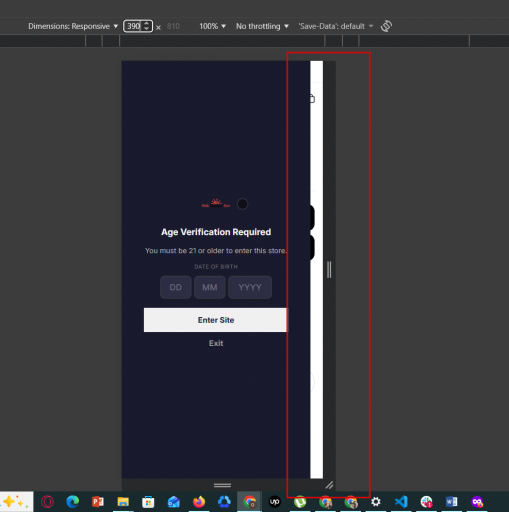Click the rotate device orientation icon
Image resolution: width=509 pixels, height=512 pixels.
[386, 26]
